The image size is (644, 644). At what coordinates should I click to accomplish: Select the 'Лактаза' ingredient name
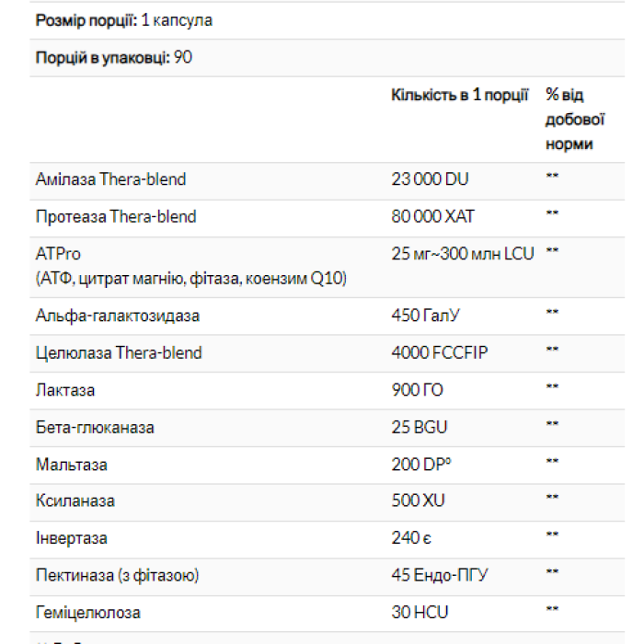[x=65, y=390]
